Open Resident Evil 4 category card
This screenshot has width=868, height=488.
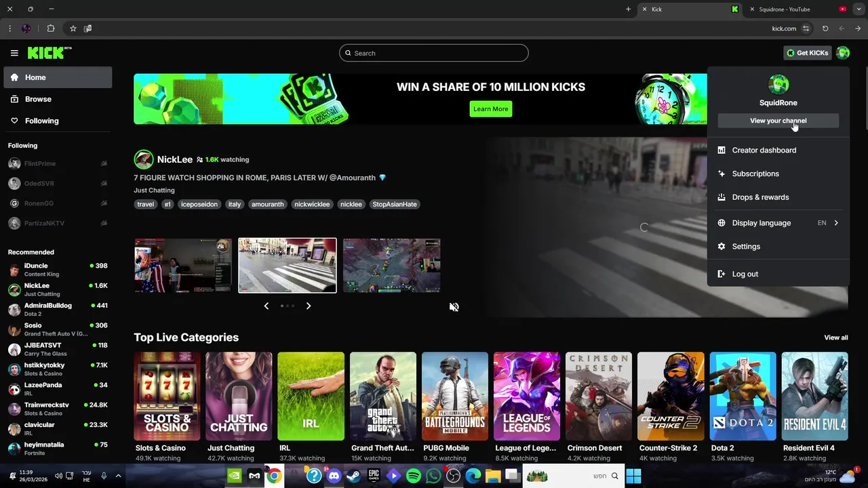[x=814, y=396]
